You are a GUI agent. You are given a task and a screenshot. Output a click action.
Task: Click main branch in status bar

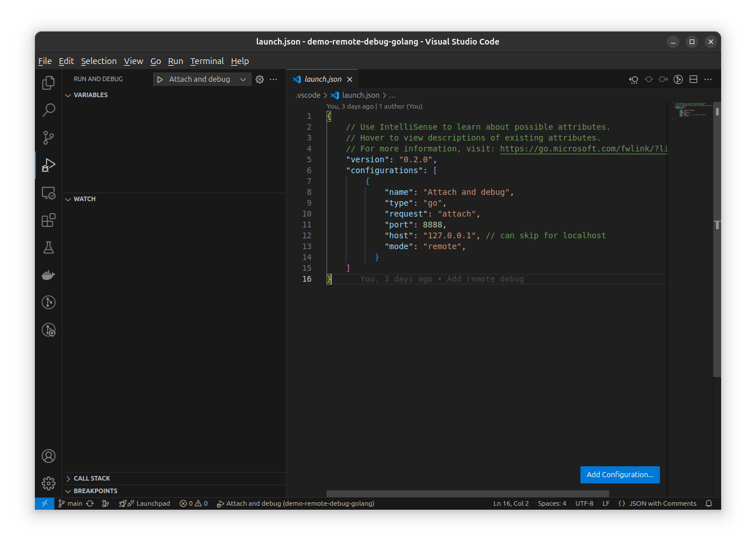(70, 503)
